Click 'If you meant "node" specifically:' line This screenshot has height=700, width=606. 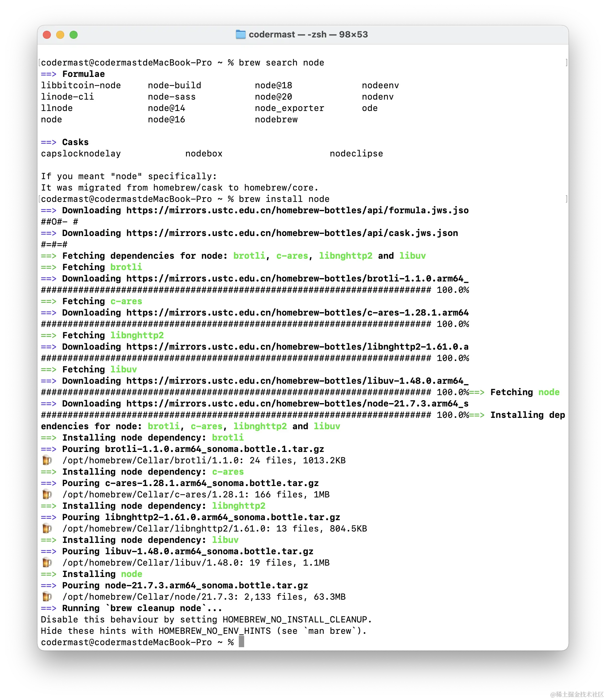coord(129,177)
